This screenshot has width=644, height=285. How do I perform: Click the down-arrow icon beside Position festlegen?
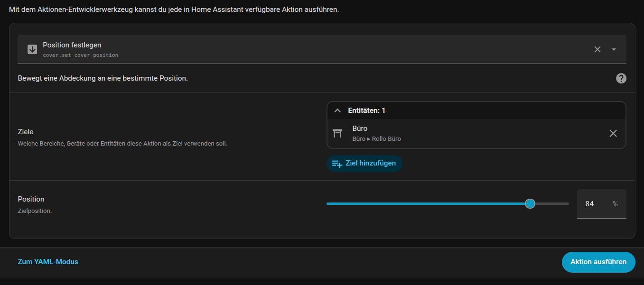tap(32, 49)
